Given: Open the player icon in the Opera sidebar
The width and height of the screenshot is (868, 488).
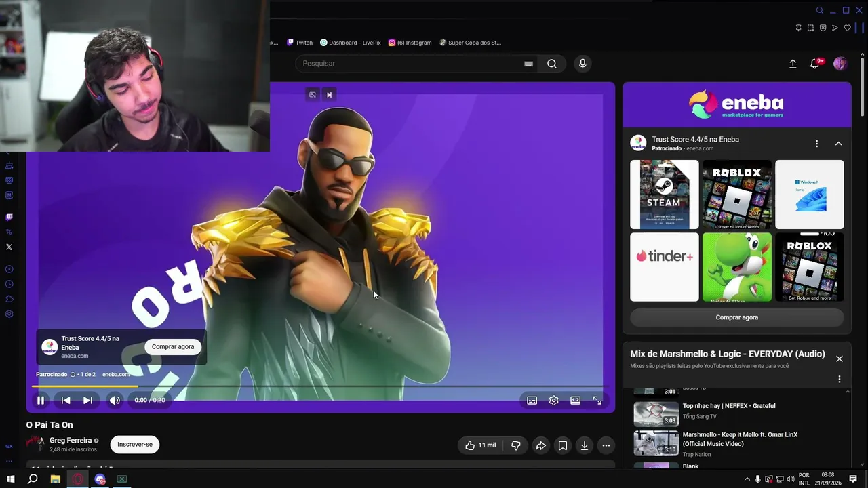Looking at the screenshot, I should pos(9,269).
